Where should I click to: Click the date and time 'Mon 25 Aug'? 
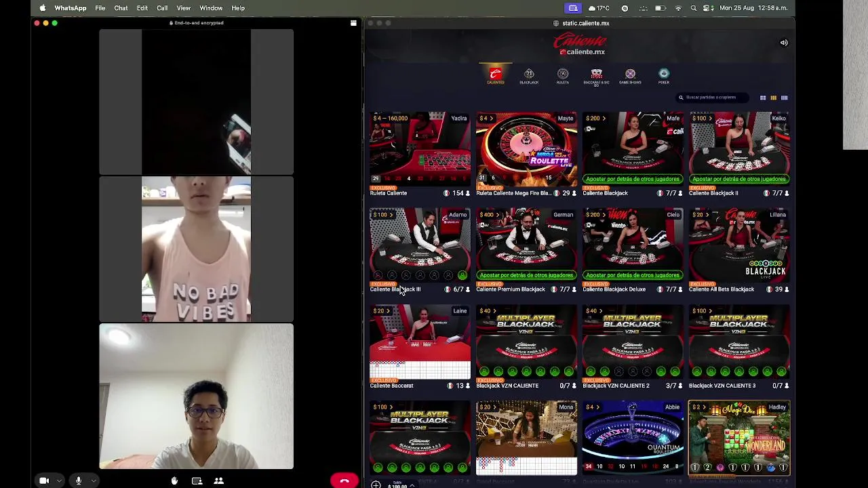(753, 8)
